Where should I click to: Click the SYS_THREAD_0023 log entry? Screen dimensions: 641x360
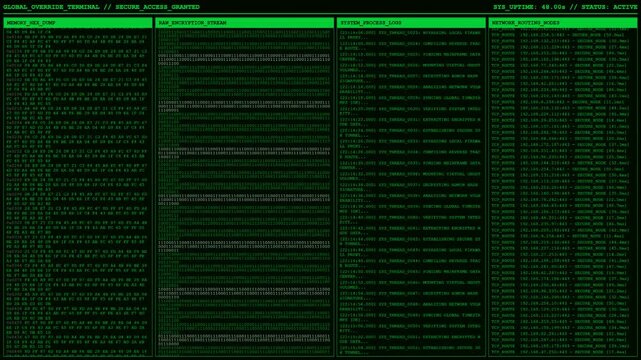[410, 35]
